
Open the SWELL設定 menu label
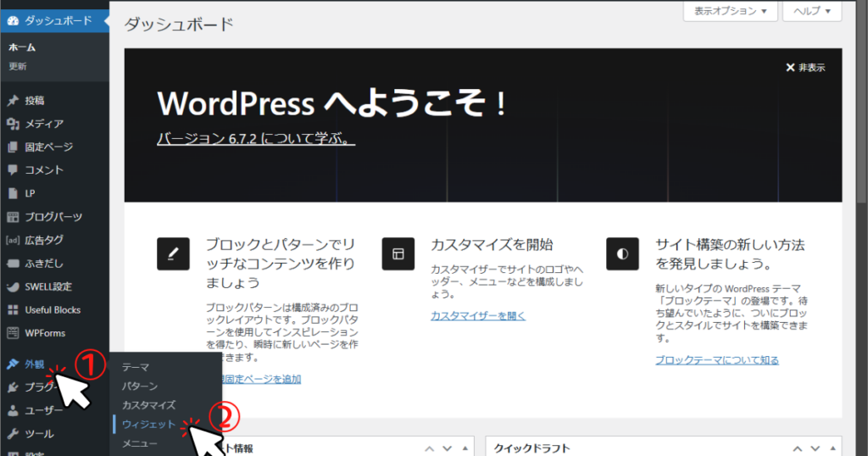[x=48, y=286]
